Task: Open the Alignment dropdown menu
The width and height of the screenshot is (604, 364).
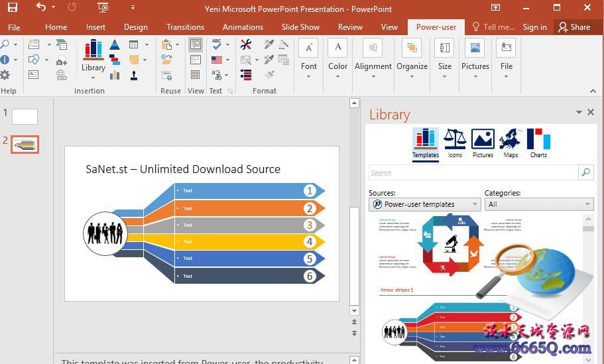Action: click(x=373, y=59)
